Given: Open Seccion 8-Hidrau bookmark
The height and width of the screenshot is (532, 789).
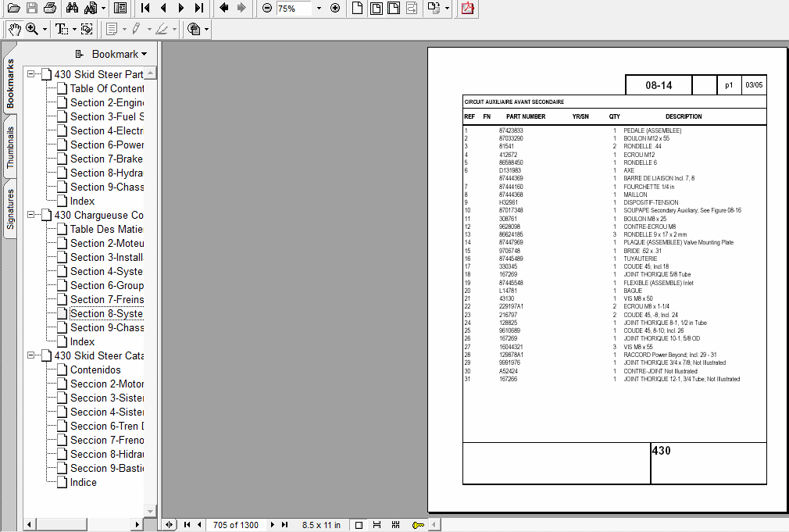Looking at the screenshot, I should point(107,454).
